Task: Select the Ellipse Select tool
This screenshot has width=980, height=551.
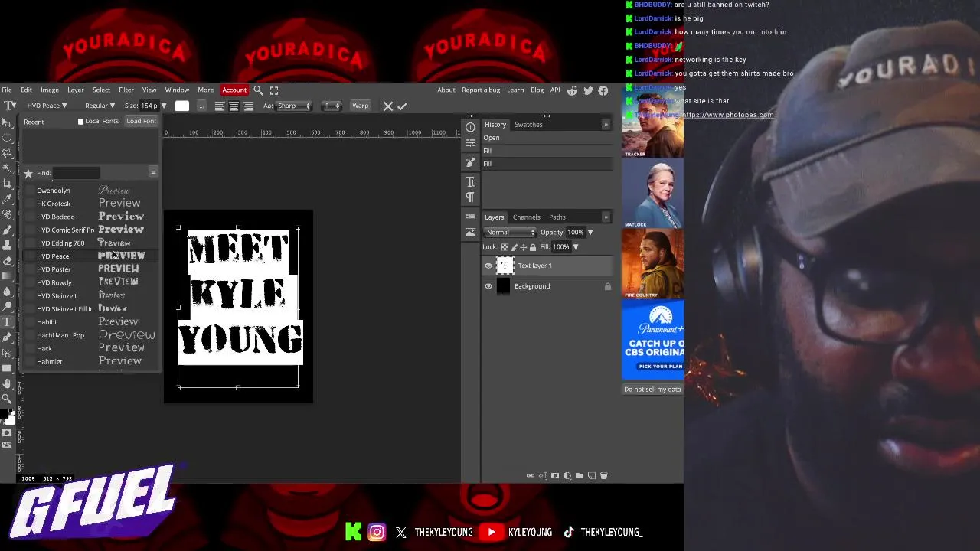Action: click(x=7, y=138)
